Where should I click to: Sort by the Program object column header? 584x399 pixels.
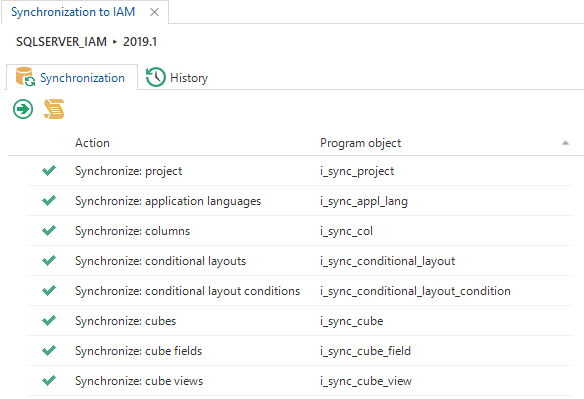[361, 143]
